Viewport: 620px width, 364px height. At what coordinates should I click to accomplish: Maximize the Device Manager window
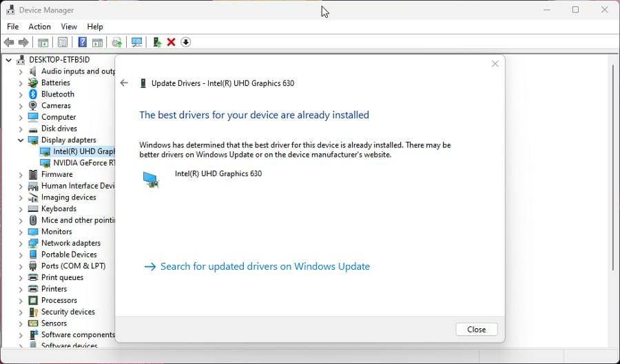pyautogui.click(x=575, y=10)
